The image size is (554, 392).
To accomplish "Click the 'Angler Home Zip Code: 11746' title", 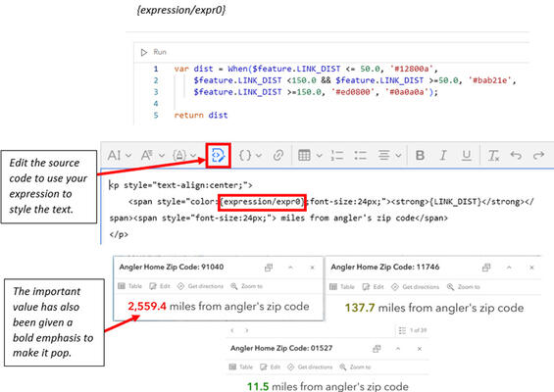I will [385, 267].
